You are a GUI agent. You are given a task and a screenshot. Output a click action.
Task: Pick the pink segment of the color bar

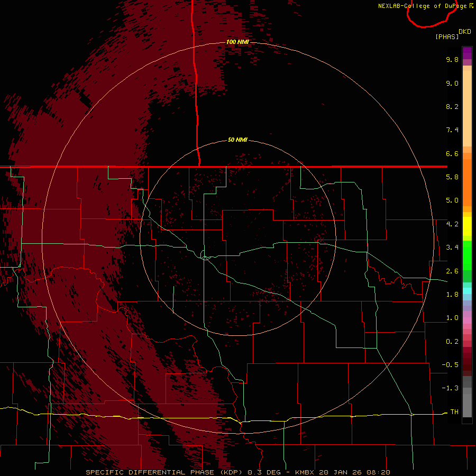coord(467,321)
